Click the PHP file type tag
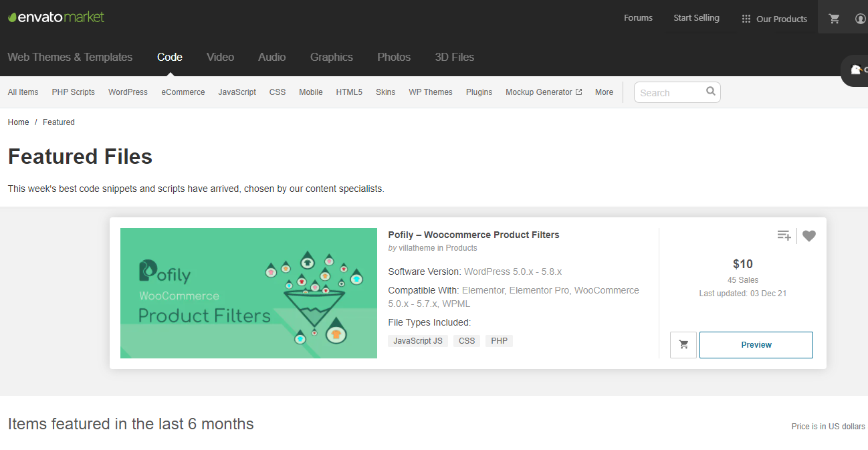 coord(499,341)
